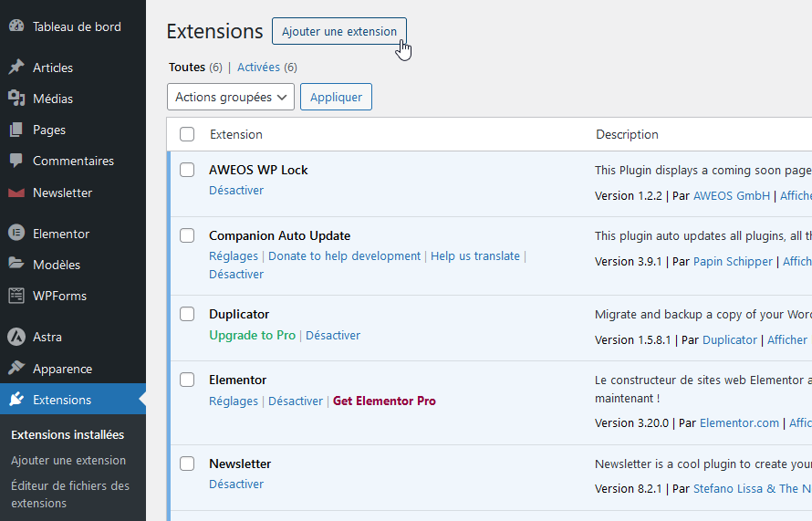Click the Elementor circular icon
This screenshot has width=812, height=521.
pos(16,233)
